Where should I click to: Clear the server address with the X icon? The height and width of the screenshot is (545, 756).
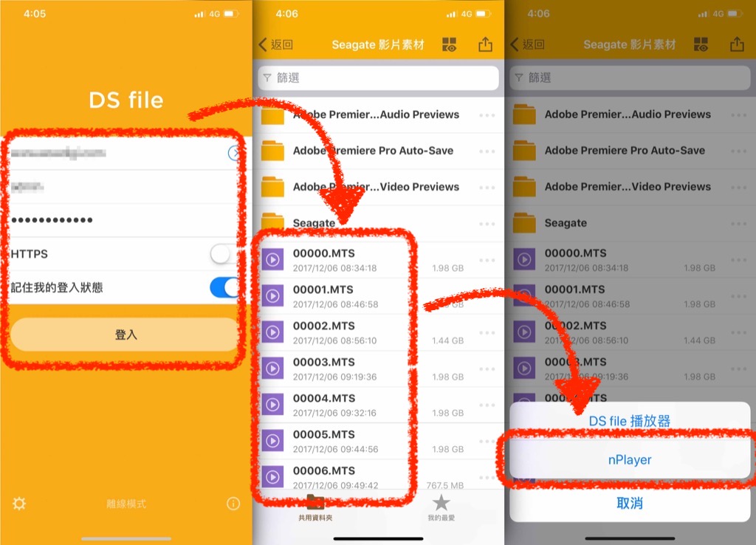(x=234, y=154)
